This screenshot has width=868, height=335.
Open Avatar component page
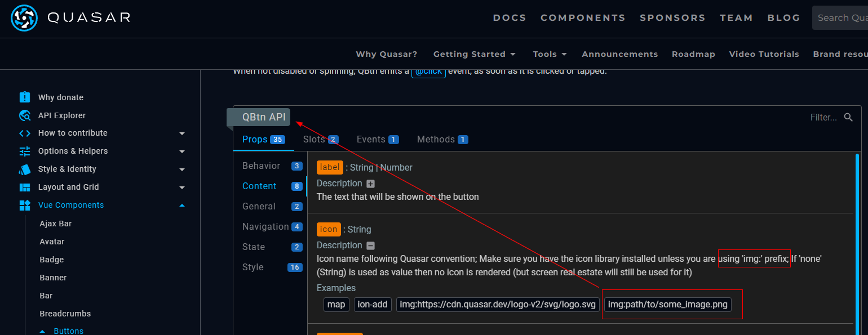click(x=52, y=242)
